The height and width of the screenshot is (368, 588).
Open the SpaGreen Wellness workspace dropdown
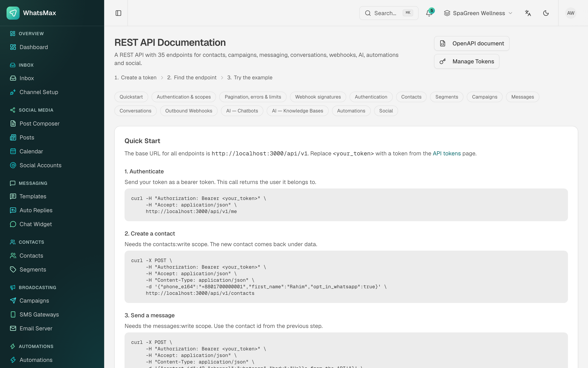[478, 13]
